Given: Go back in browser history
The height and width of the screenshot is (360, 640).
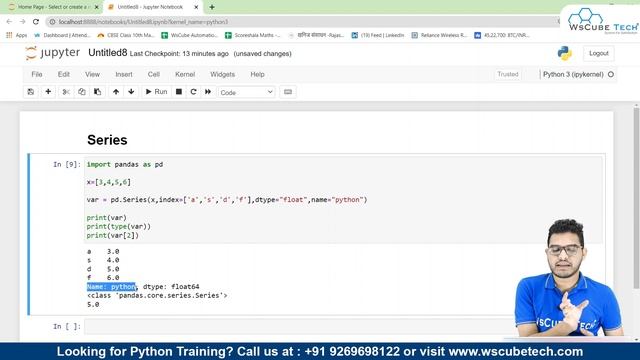Looking at the screenshot, I should click(9, 22).
